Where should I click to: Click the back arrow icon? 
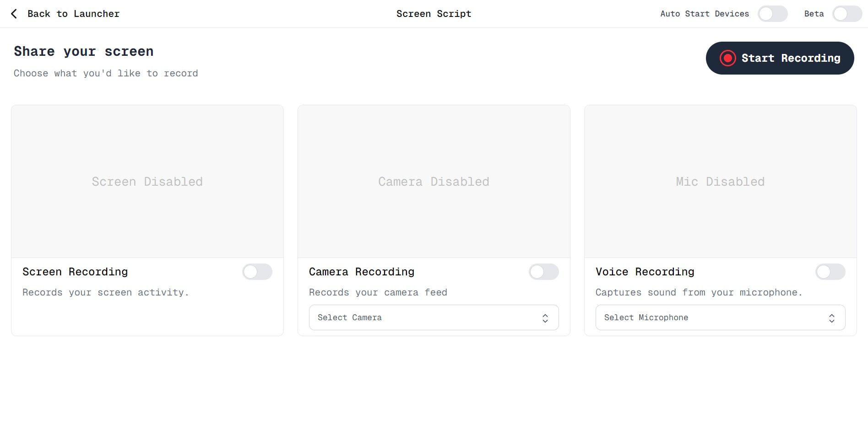(x=14, y=14)
